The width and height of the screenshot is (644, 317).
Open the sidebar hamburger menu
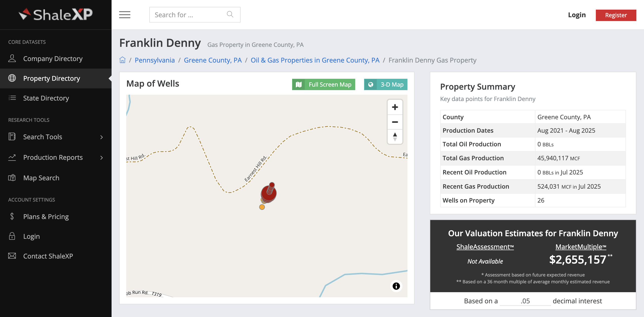(124, 15)
